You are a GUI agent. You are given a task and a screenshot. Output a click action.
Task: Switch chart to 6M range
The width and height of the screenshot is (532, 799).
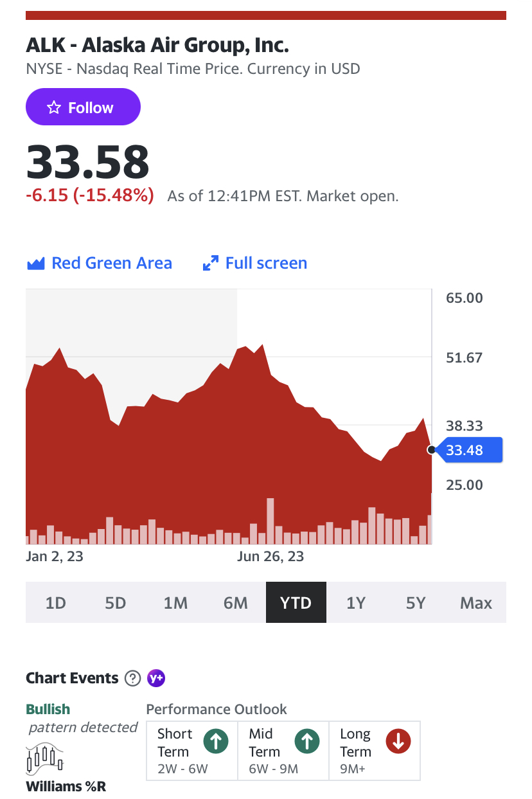coord(236,602)
